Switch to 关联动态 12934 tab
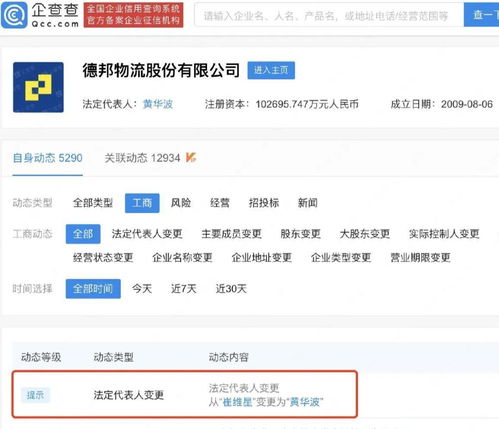Viewport: 499px width, 429px height. [142, 158]
